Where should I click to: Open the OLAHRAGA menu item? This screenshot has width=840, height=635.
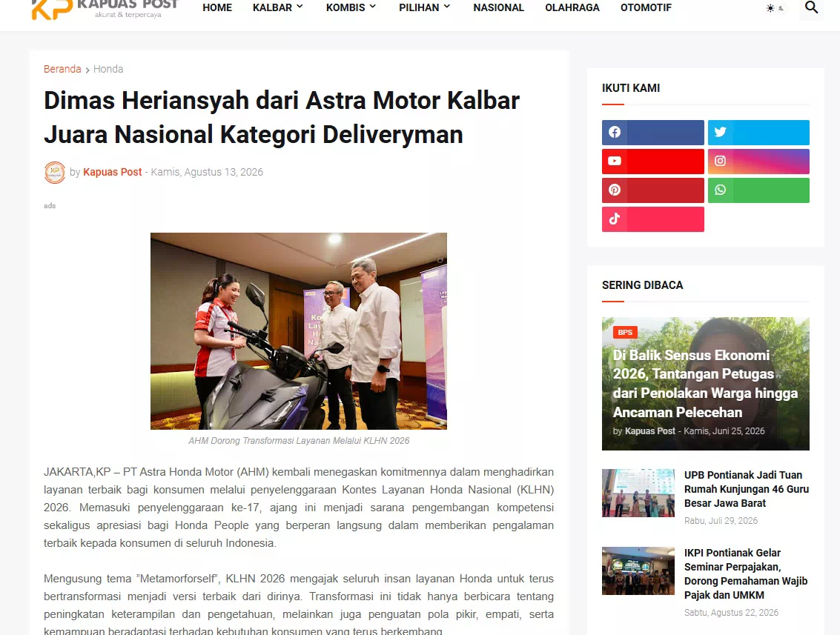point(572,7)
